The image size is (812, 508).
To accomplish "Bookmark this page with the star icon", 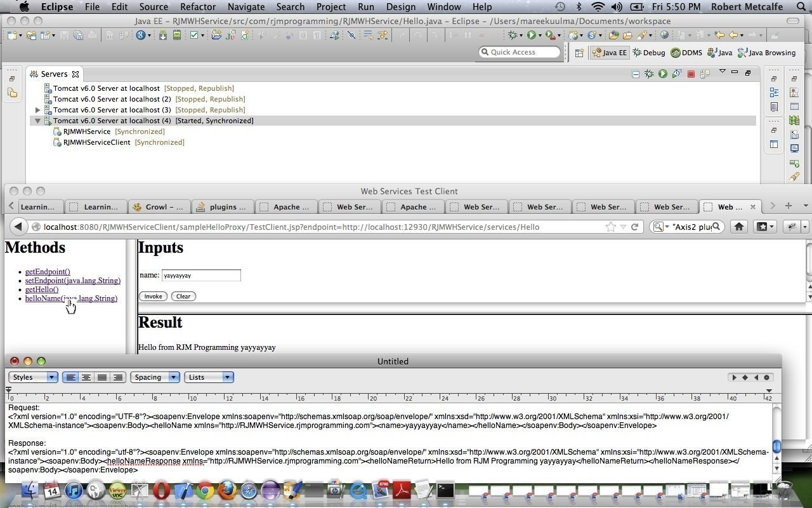I will [610, 227].
